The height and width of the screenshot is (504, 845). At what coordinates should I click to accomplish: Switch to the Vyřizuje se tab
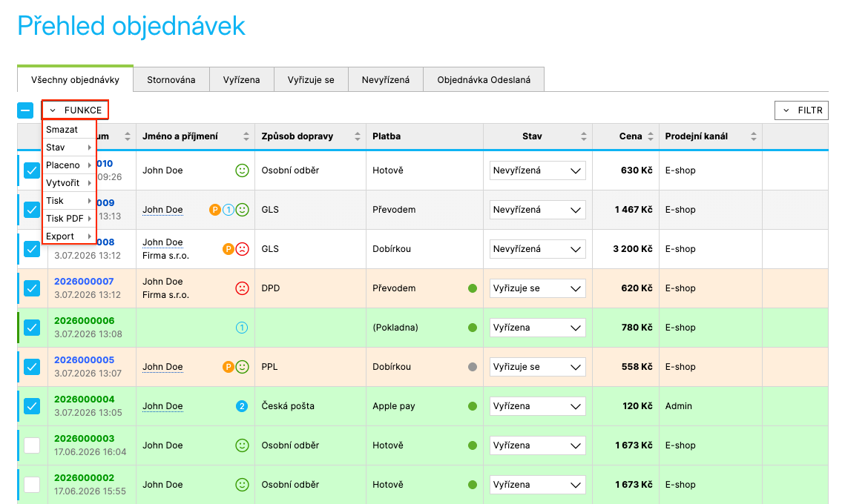click(311, 80)
